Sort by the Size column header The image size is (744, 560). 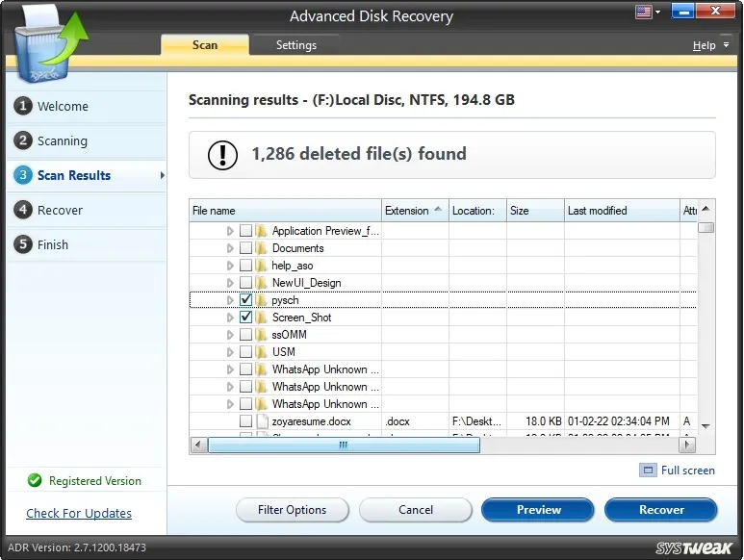pyautogui.click(x=535, y=211)
